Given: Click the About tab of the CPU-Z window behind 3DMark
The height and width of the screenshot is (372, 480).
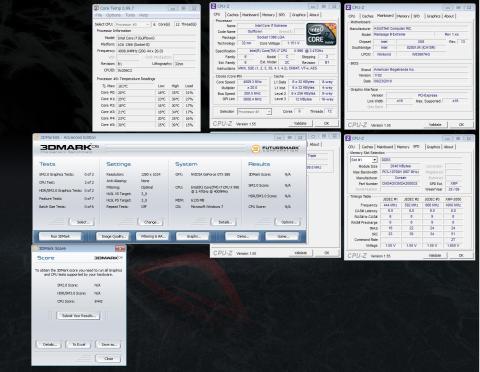Looking at the screenshot, I should coord(314,144).
